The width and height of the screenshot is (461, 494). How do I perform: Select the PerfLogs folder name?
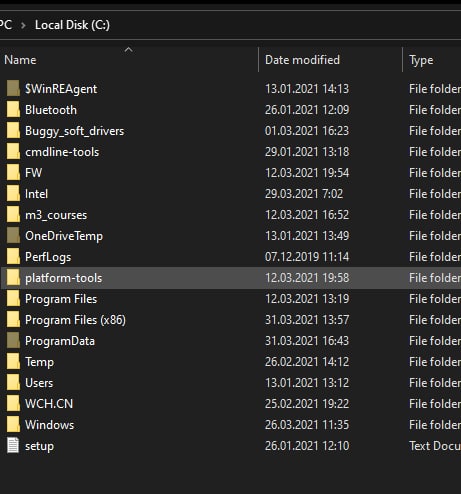[48, 257]
